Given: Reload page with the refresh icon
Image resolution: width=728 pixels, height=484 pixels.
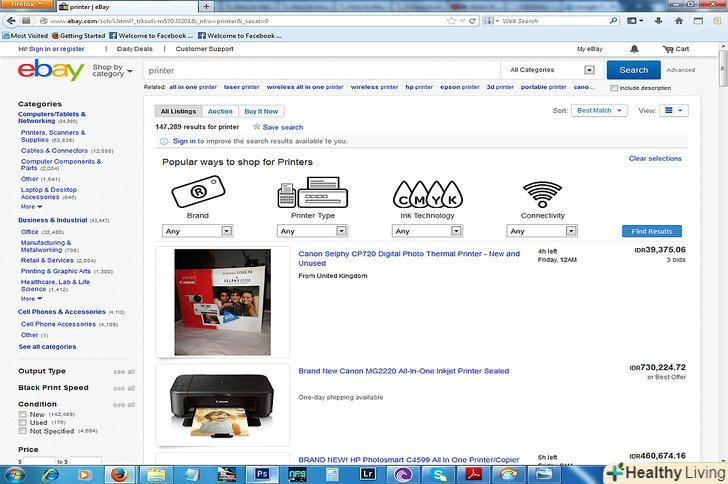Looking at the screenshot, I should pyautogui.click(x=472, y=21).
